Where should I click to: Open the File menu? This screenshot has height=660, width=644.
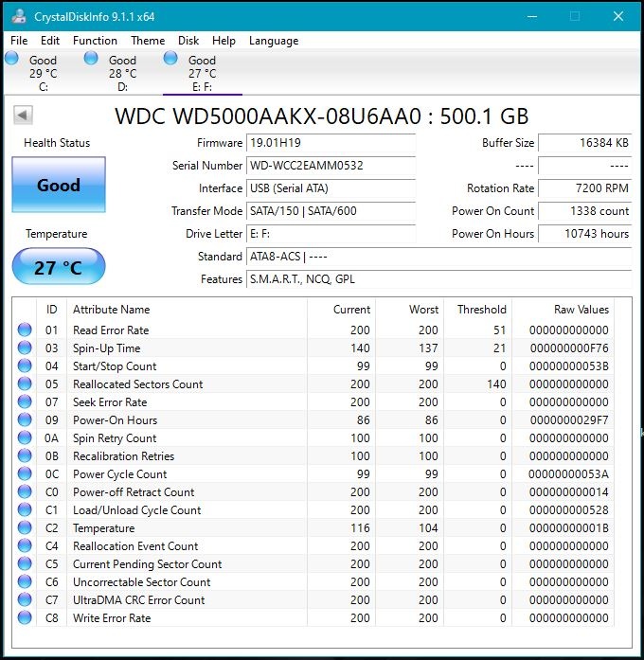click(19, 41)
